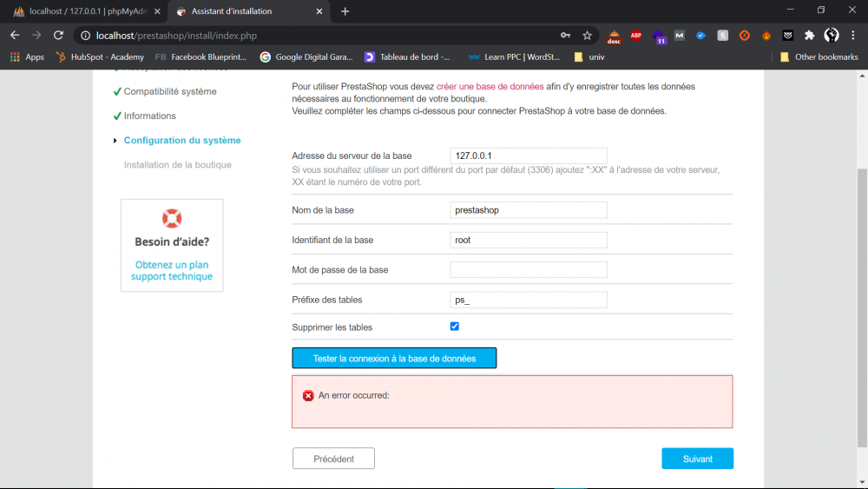Open a new browser tab
868x489 pixels.
tap(345, 11)
